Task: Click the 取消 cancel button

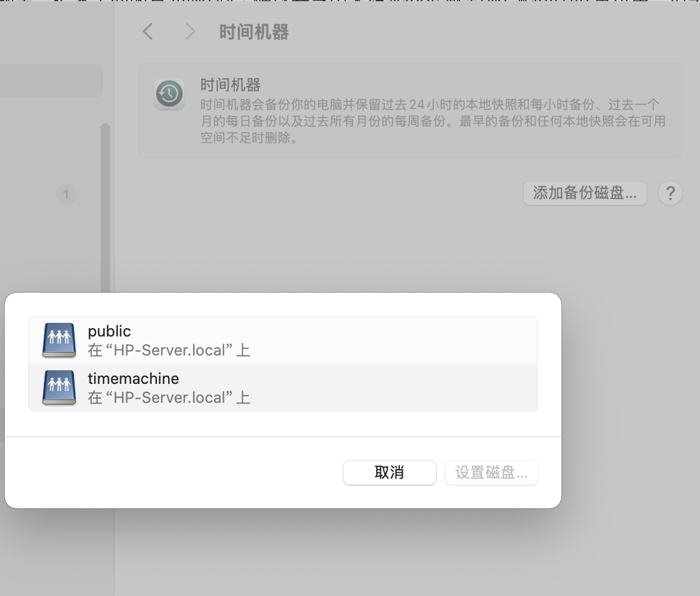Action: 389,472
